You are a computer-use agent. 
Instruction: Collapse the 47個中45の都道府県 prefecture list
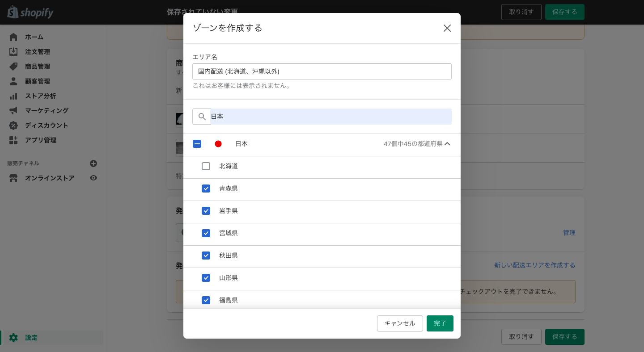pos(417,144)
